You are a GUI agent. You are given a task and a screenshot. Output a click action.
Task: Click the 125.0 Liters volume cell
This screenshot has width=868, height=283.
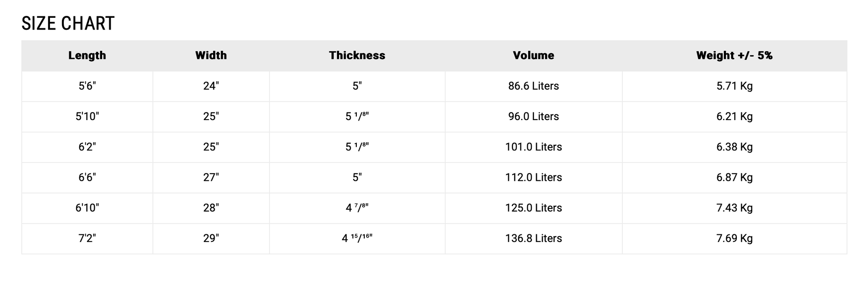pos(533,208)
